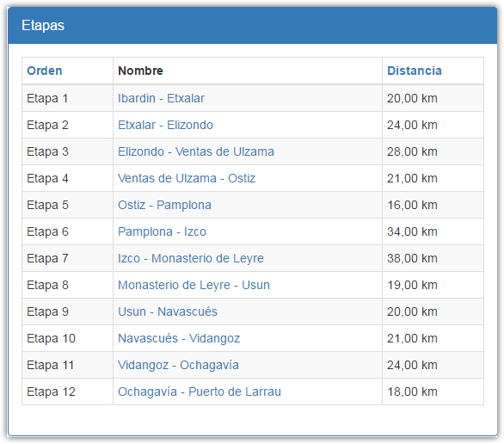The width and height of the screenshot is (504, 444).
Task: Sort table by Distancia column header
Action: [x=415, y=71]
